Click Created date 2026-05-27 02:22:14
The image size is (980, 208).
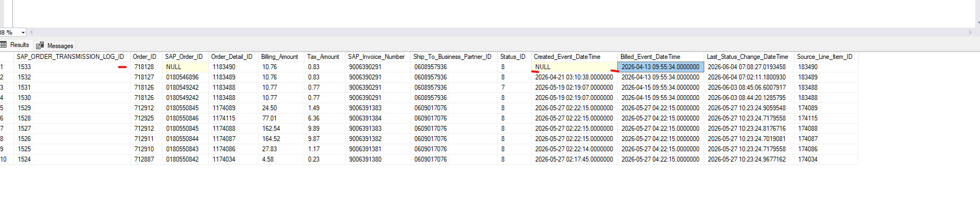coord(574,149)
